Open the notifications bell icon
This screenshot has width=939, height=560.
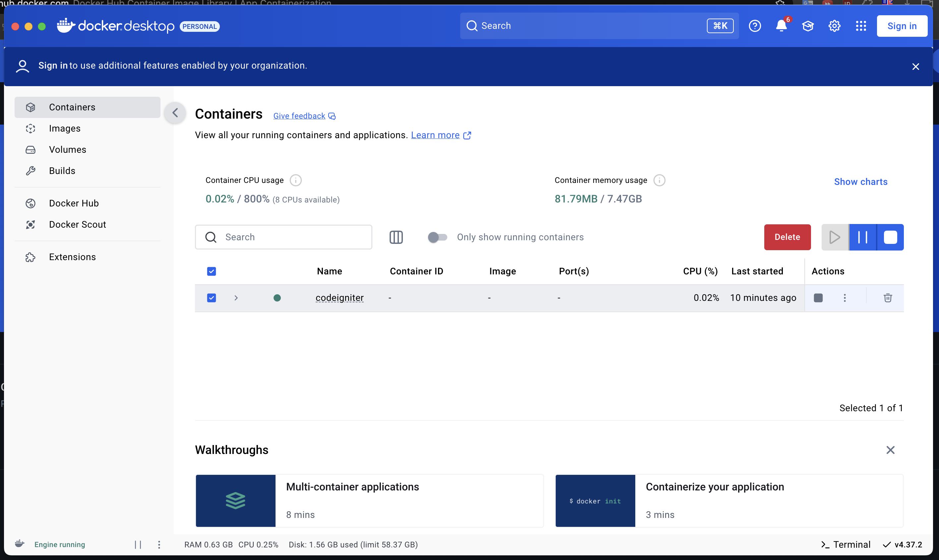[x=781, y=26]
